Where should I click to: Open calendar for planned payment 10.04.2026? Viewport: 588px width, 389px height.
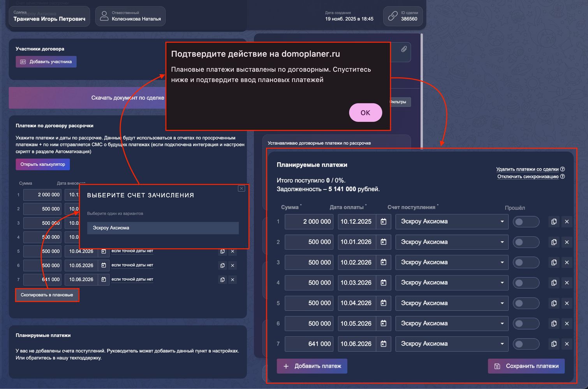(384, 303)
